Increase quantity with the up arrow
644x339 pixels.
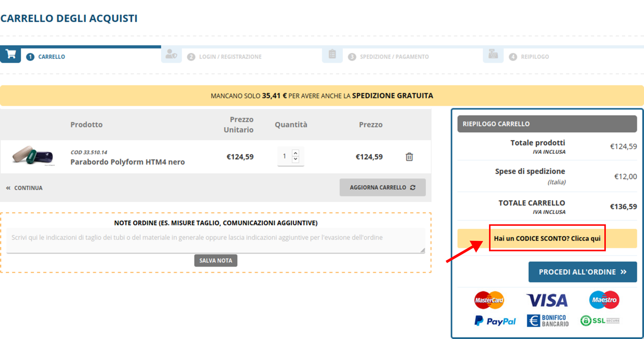(295, 153)
